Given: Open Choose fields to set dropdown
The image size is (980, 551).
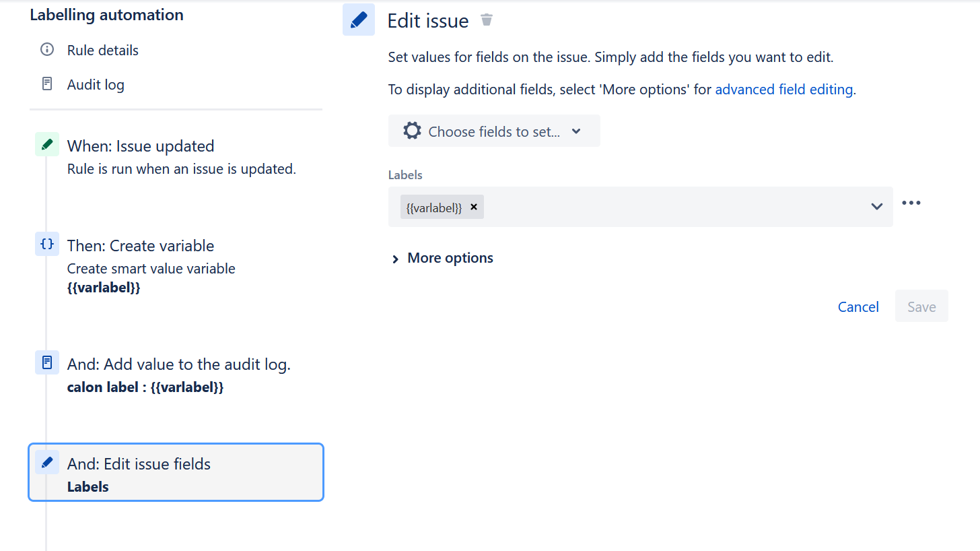Looking at the screenshot, I should pos(494,131).
